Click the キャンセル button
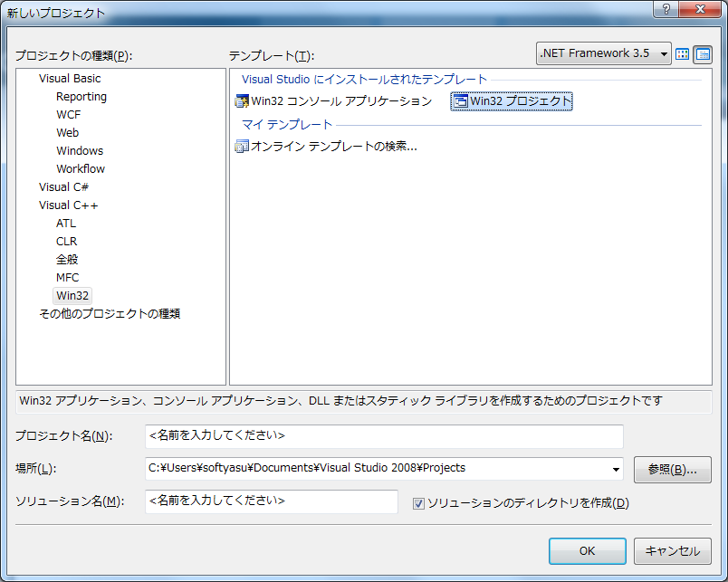The image size is (728, 582). coord(672,550)
